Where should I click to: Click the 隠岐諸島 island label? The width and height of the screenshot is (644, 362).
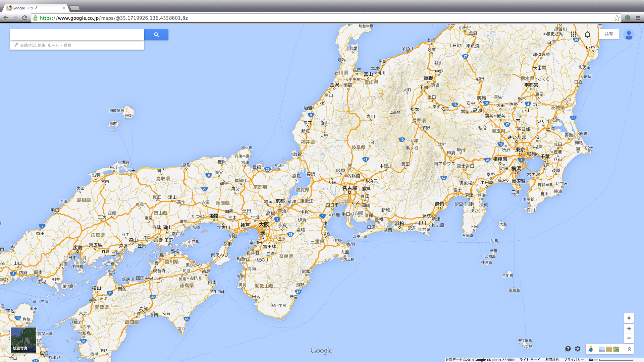click(x=117, y=110)
